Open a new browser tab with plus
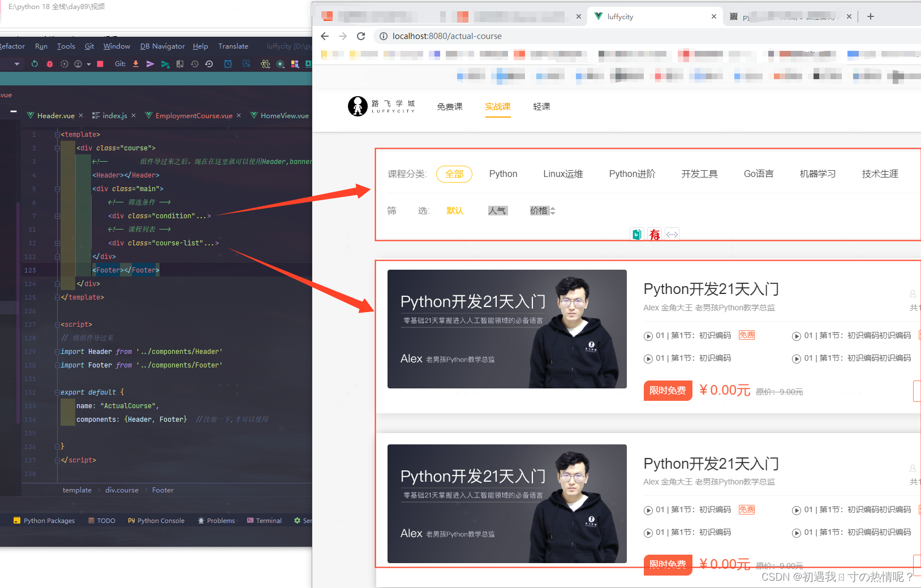 coord(871,16)
